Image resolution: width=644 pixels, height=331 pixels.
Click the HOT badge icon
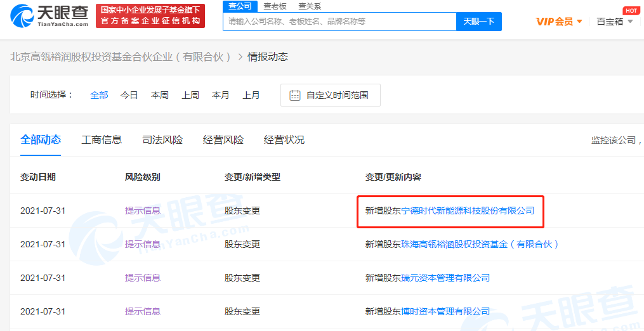point(631,11)
